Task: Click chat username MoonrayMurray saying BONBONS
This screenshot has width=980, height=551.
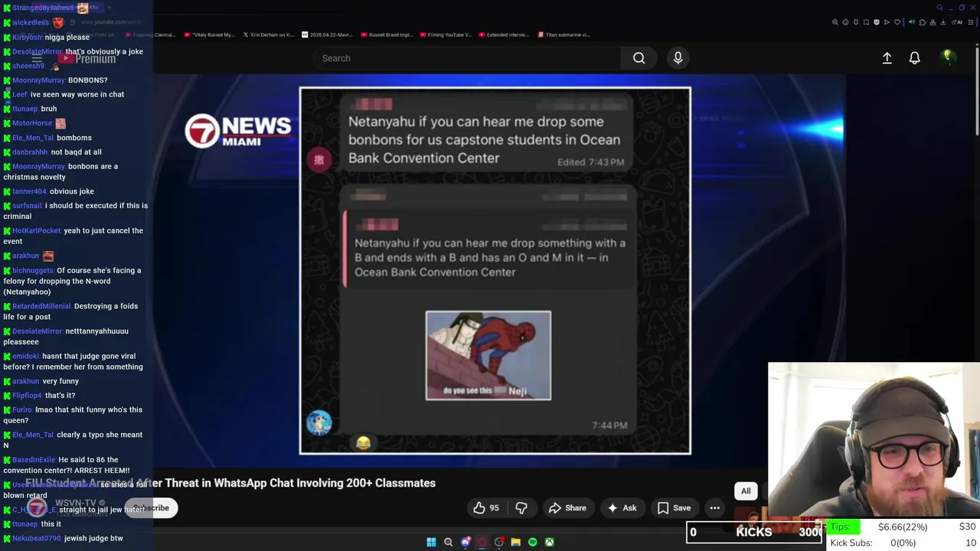Action: click(39, 80)
